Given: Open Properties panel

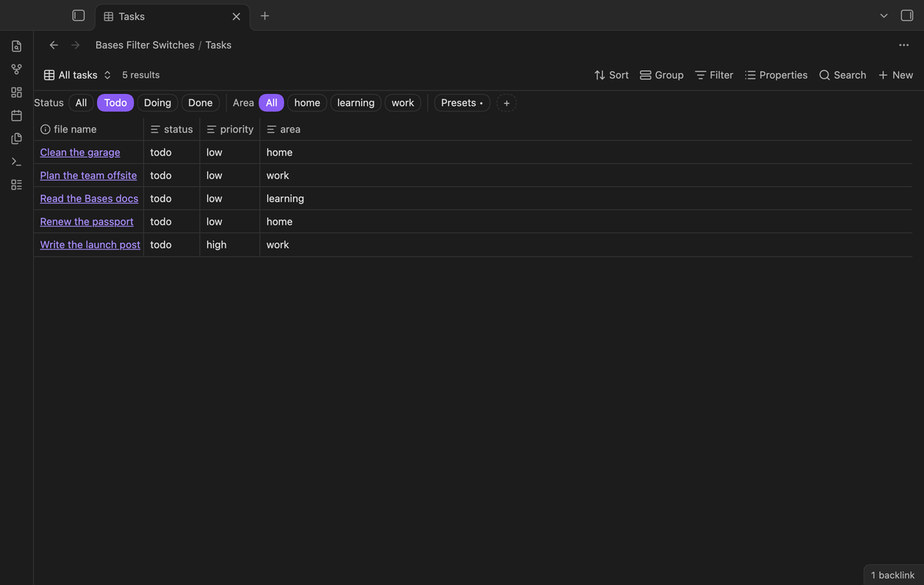Looking at the screenshot, I should [776, 75].
